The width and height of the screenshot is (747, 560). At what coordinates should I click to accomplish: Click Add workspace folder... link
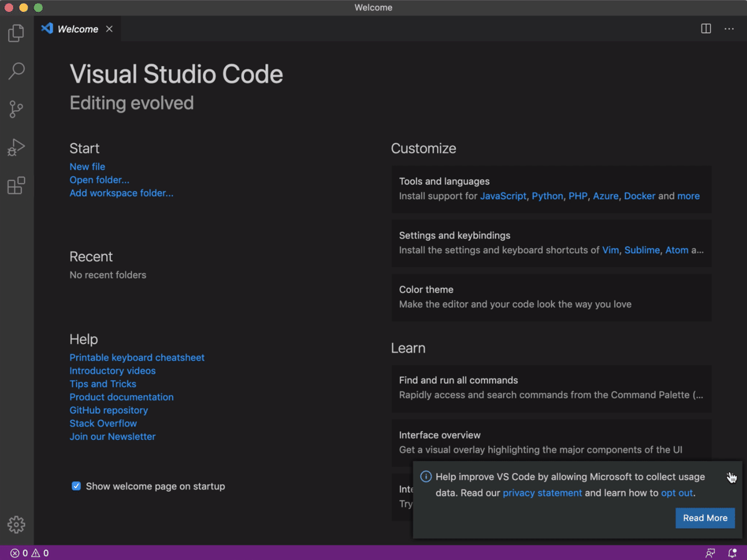pos(121,193)
